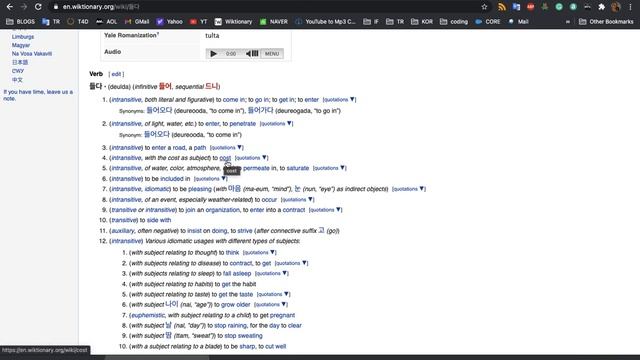Select Limburgs language in sidebar
640x360 pixels.
(23, 37)
